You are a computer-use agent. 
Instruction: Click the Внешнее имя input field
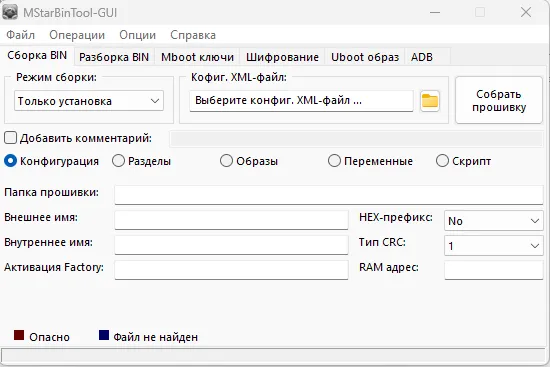pos(231,220)
